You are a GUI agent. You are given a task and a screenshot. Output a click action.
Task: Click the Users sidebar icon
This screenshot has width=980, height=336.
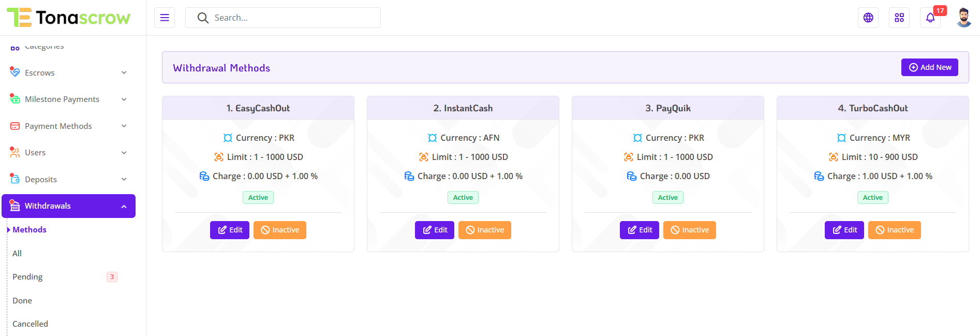coord(15,152)
